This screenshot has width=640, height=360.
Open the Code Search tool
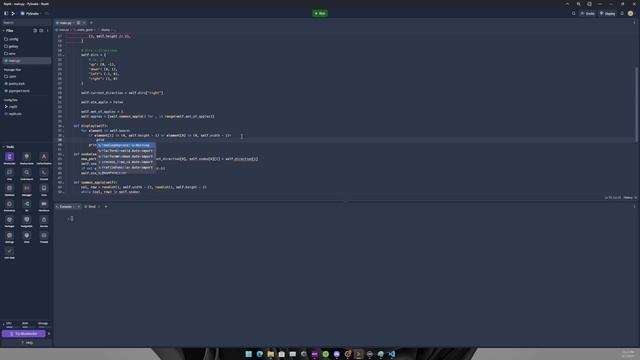tap(27, 174)
